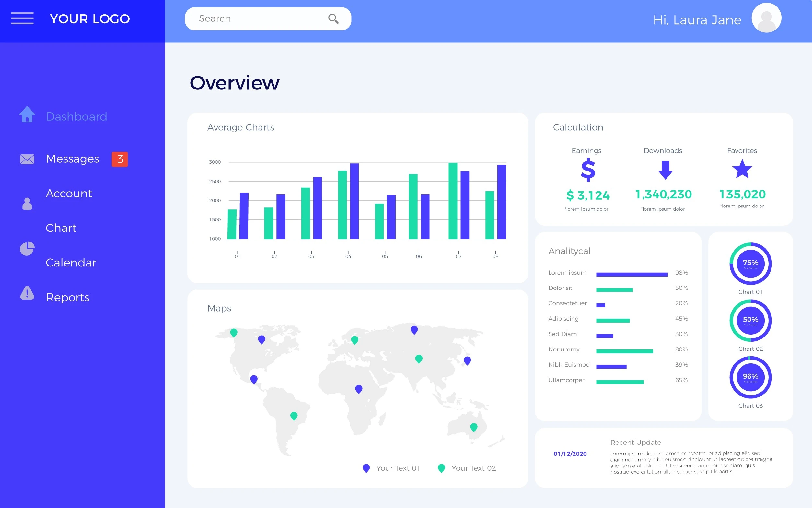Click the Hi, Laura Jane greeting
812x508 pixels.
[697, 20]
